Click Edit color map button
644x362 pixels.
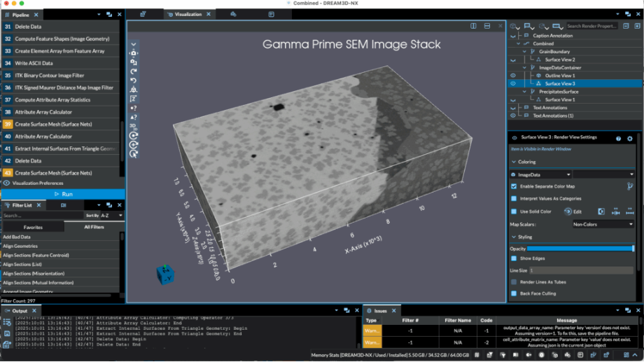tap(573, 211)
